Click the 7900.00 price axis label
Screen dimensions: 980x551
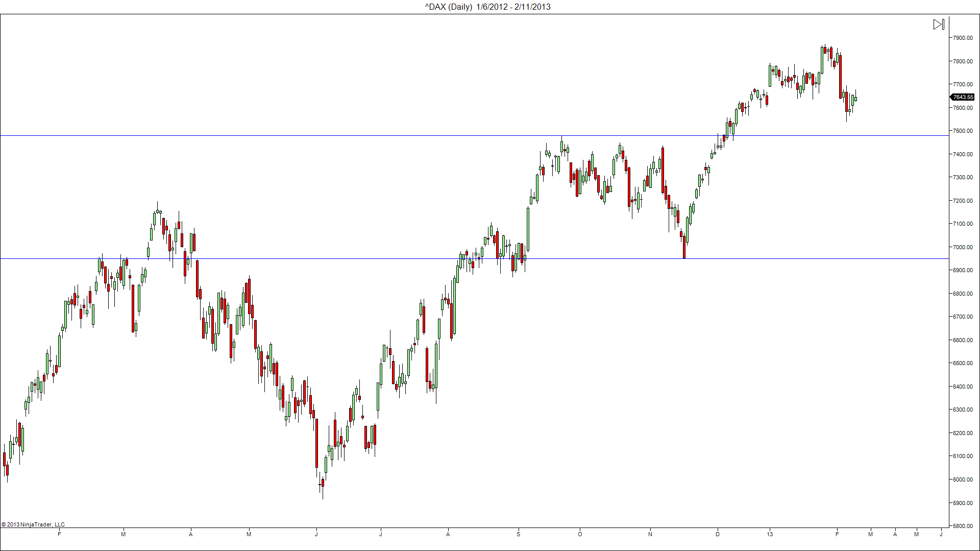[x=963, y=38]
